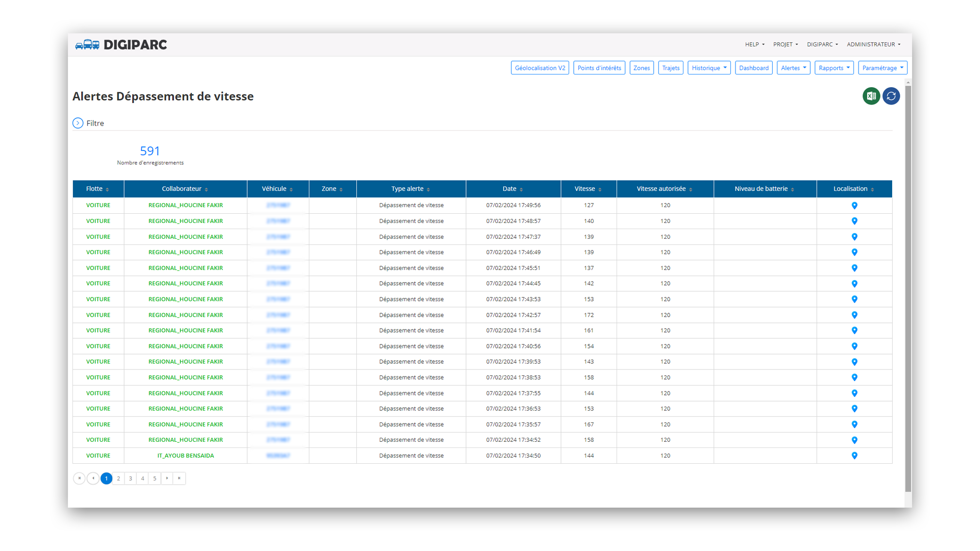Open location pin for 17:35:57 alert
The image size is (980, 551).
coord(854,424)
